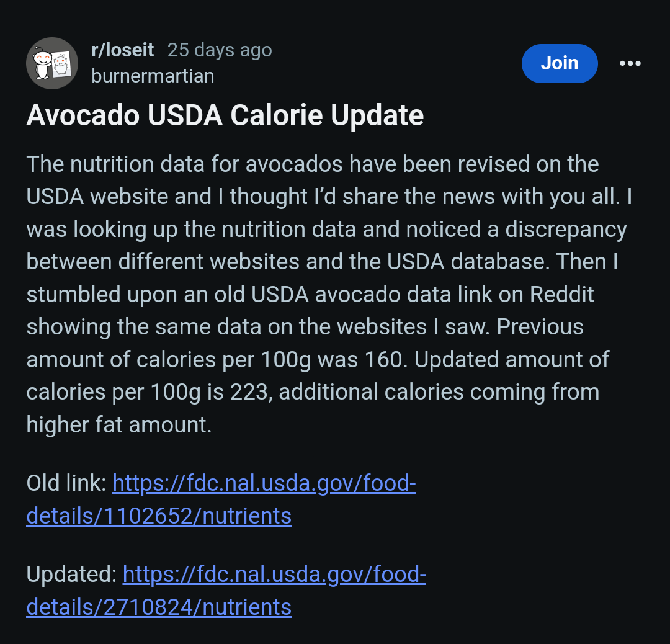Click the 'Updated:' label text

point(71,575)
